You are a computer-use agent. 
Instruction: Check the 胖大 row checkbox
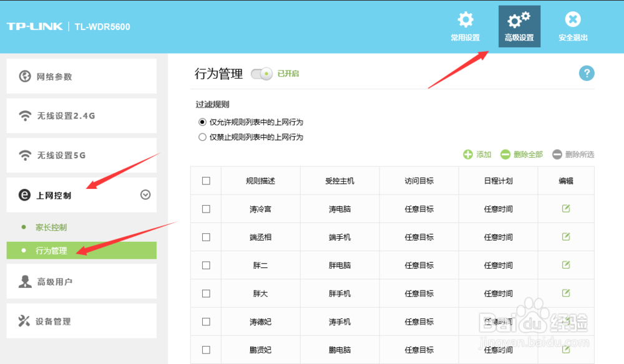tap(206, 294)
